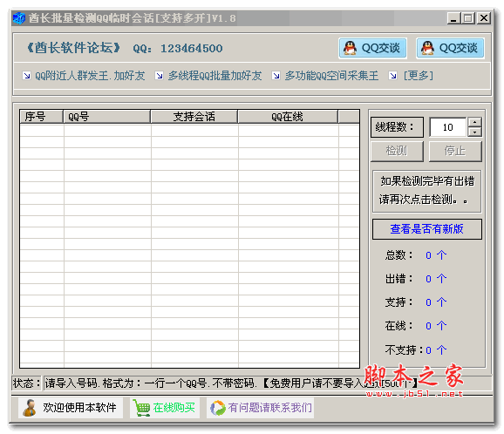Click the second QQ交谈 button on the right
This screenshot has height=434, width=504.
[450, 48]
